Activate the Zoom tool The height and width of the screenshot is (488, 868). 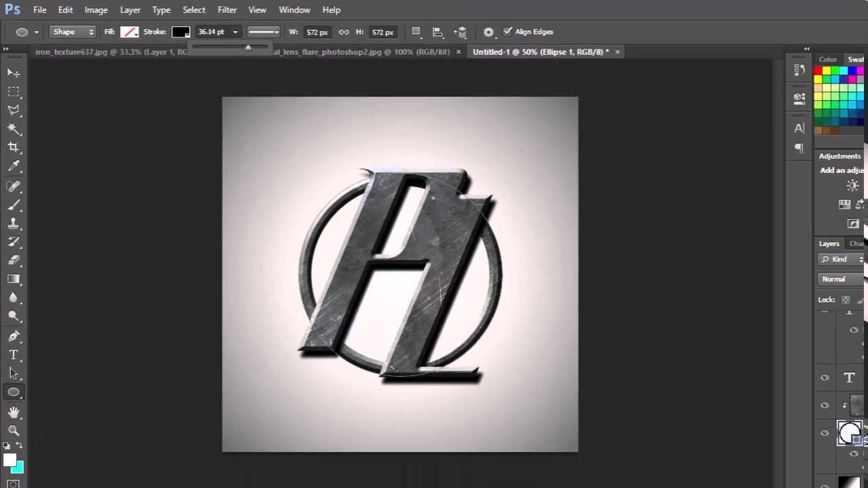point(14,430)
